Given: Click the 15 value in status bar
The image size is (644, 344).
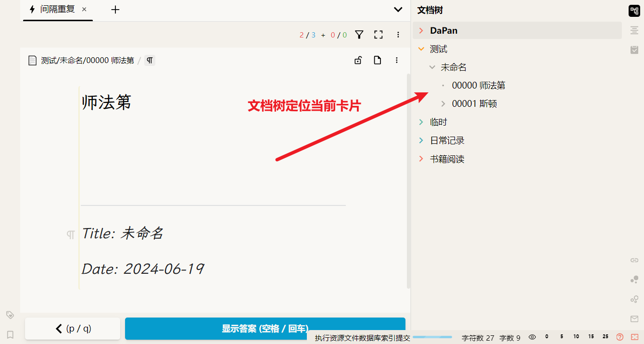Looking at the screenshot, I should click(591, 337).
